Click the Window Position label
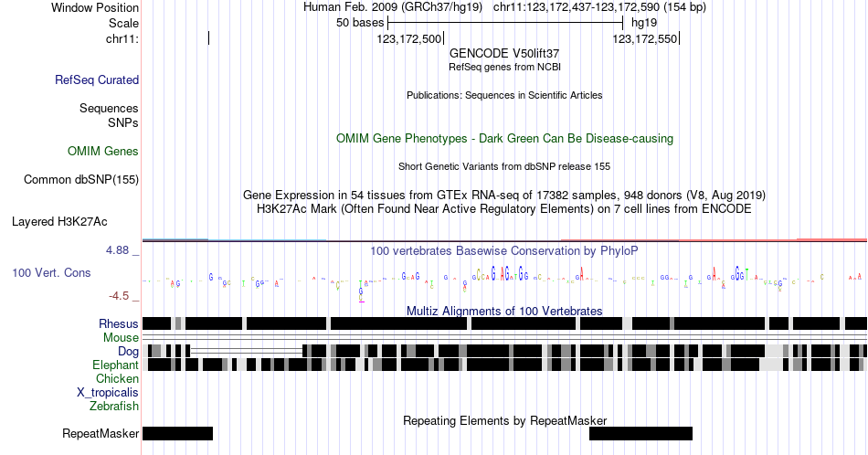The image size is (868, 455). click(x=95, y=7)
